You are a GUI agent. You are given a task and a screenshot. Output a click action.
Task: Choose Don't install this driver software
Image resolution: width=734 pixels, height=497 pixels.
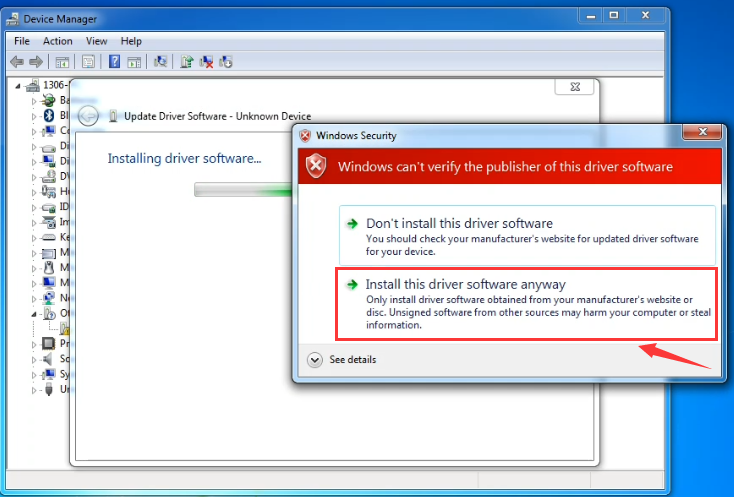point(459,223)
